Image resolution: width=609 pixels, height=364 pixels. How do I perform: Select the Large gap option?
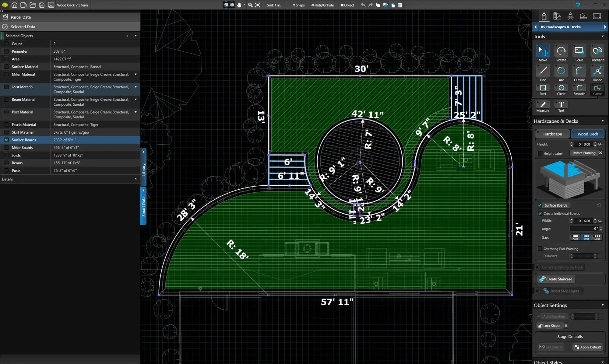[597, 237]
